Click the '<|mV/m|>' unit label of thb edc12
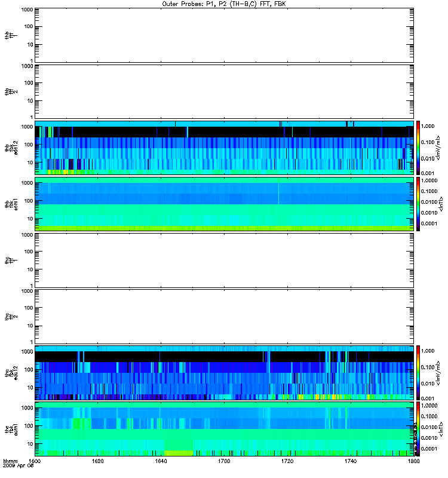This screenshot has height=478, width=448. pyautogui.click(x=438, y=148)
